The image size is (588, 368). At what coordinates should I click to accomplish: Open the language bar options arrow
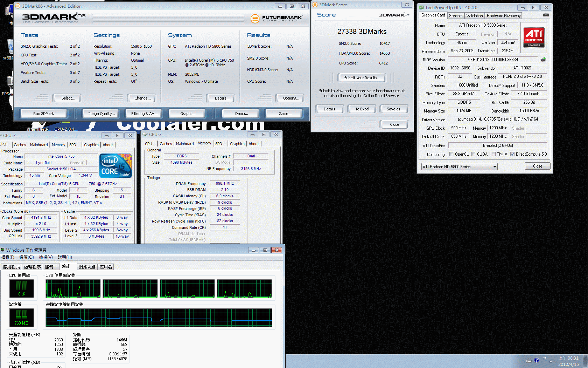click(x=544, y=363)
